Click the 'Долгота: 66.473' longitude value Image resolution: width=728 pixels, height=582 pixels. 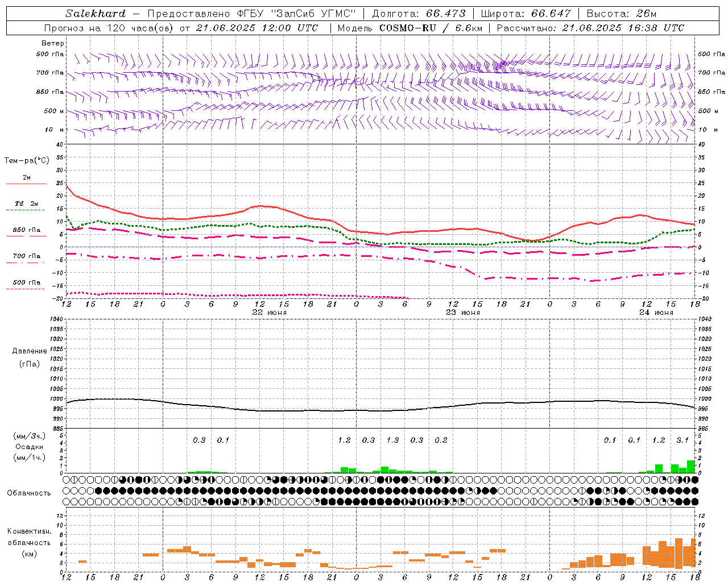[x=419, y=14]
